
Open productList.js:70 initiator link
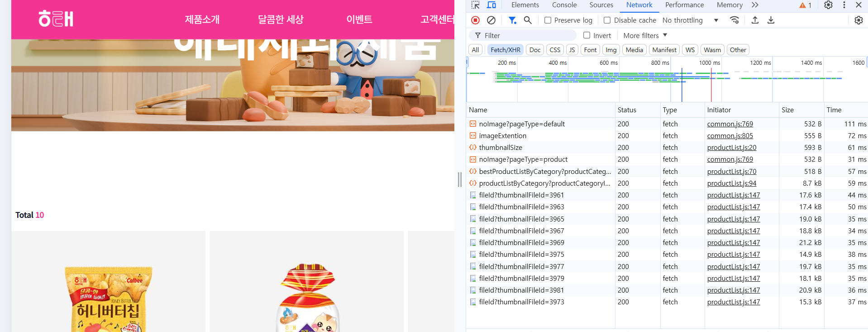(x=732, y=172)
